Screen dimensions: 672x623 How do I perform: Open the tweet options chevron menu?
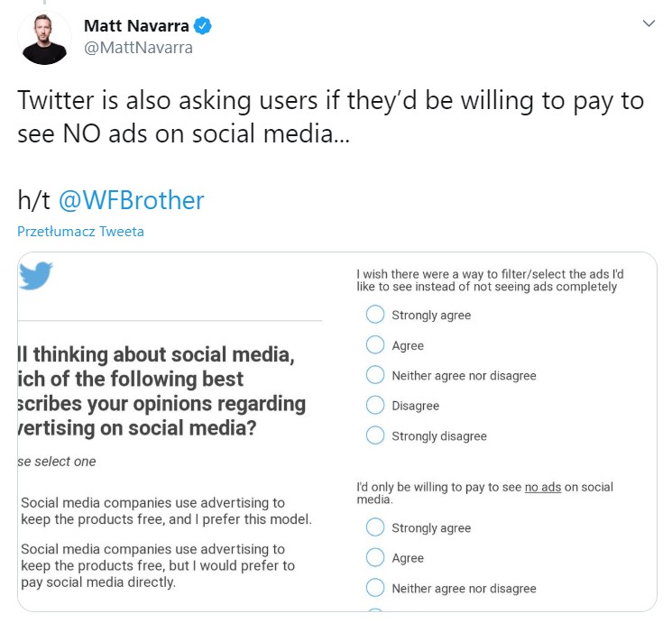649,24
